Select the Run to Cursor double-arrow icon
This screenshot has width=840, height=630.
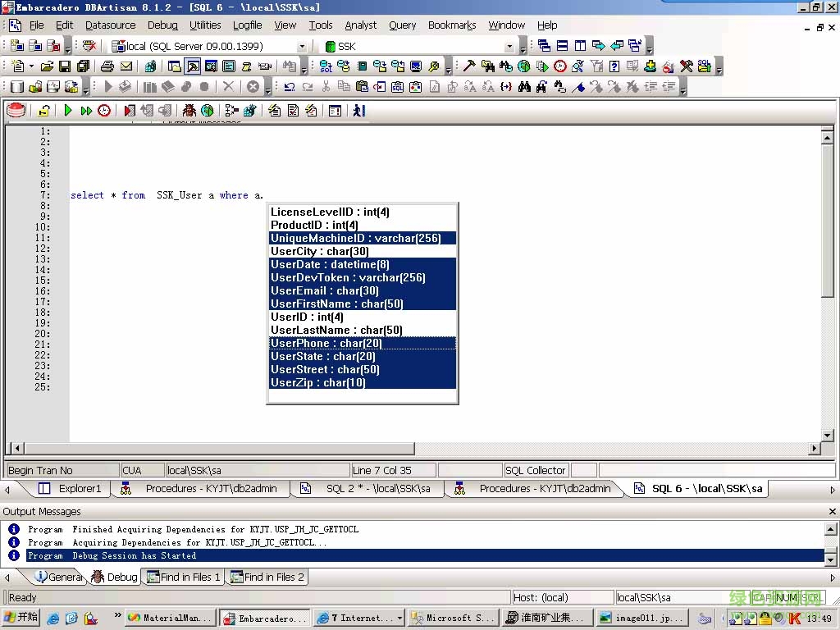(86, 110)
